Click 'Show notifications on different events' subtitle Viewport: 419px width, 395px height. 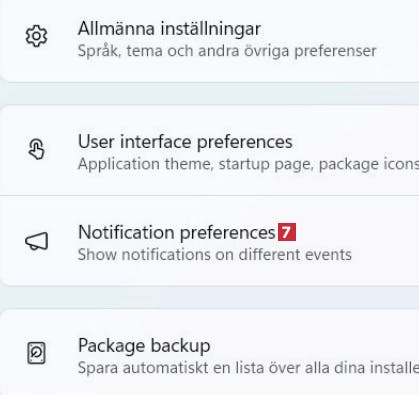point(215,255)
